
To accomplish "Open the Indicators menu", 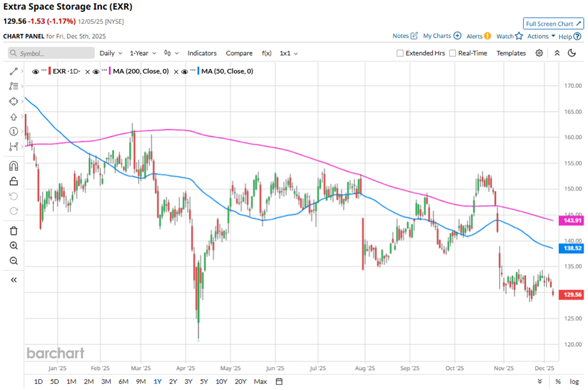I will tap(202, 53).
